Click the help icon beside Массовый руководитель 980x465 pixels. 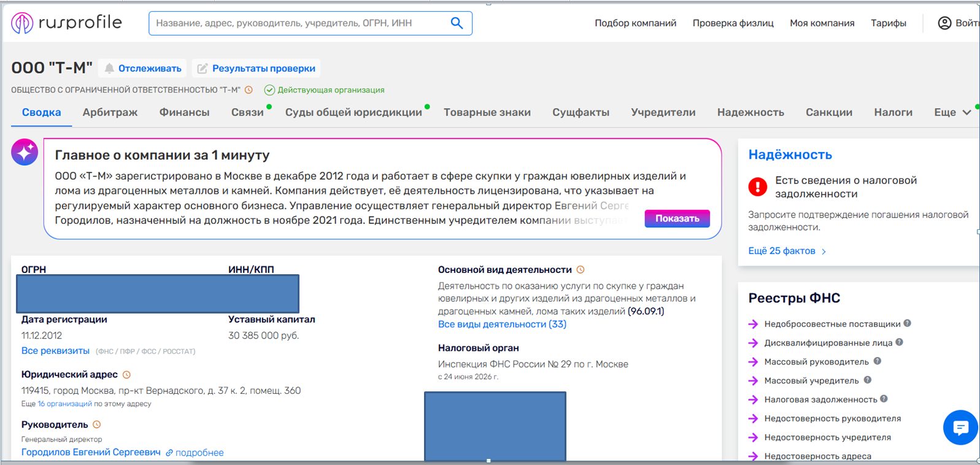877,361
